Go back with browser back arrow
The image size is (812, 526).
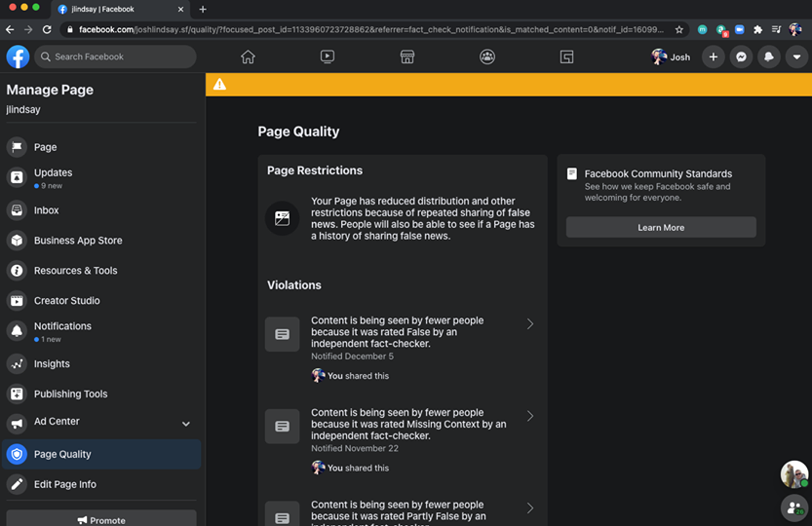[10, 29]
